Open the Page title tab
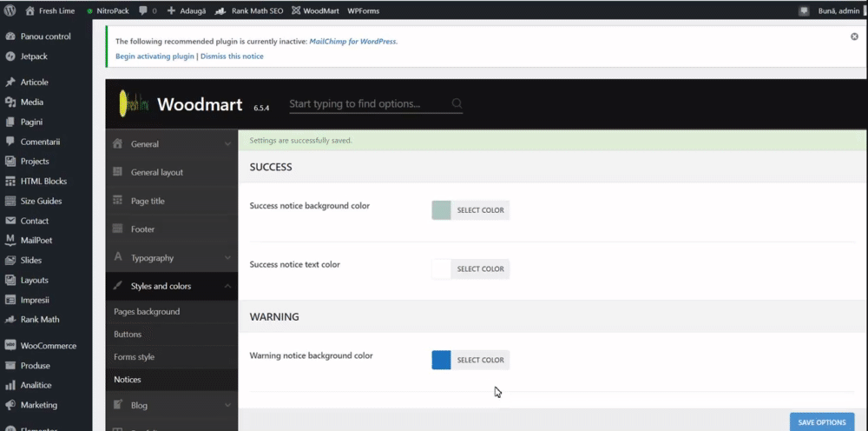Screen dimensions: 868x431 (172, 201)
